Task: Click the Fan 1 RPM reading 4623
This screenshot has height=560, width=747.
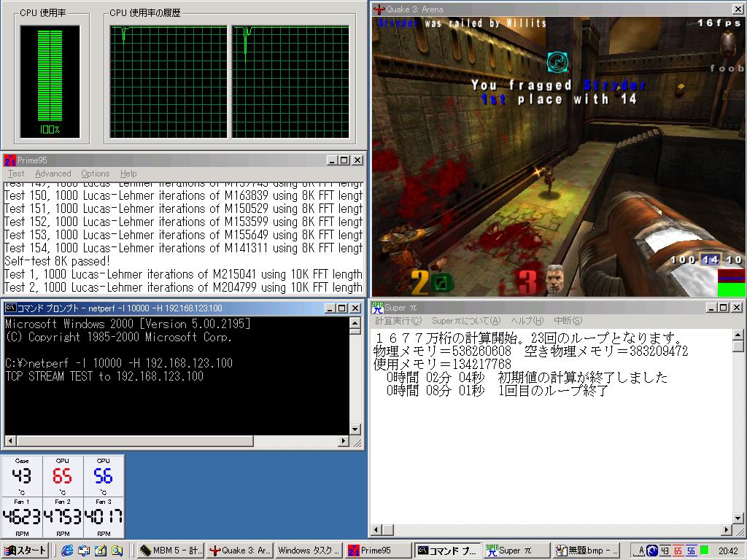Action: coord(22,517)
